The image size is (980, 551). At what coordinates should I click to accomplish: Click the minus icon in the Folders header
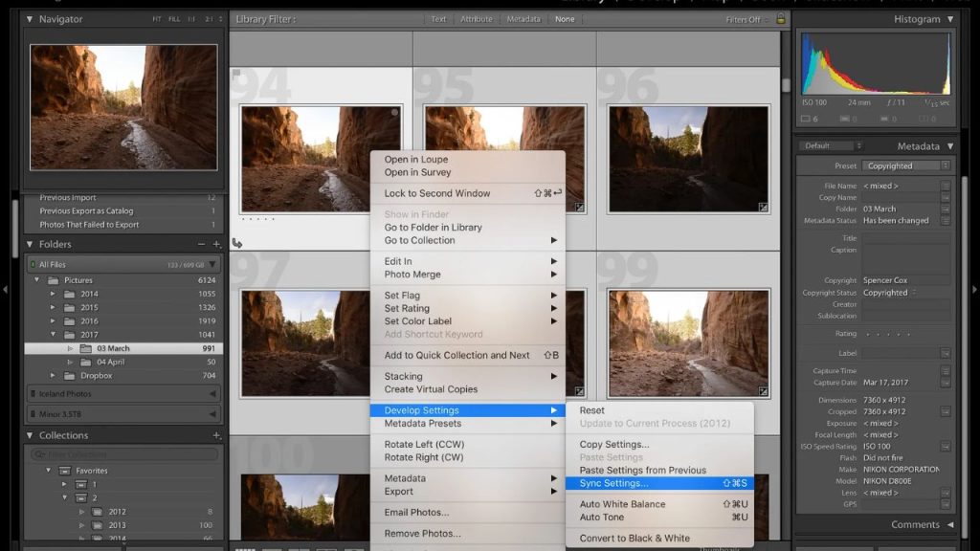coord(202,245)
